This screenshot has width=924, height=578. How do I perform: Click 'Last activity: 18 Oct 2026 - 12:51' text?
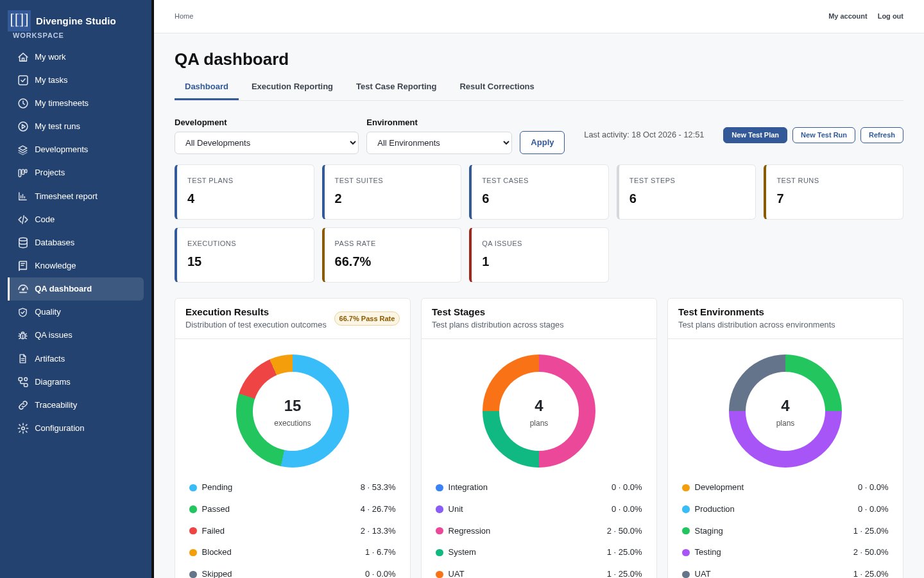tap(644, 135)
